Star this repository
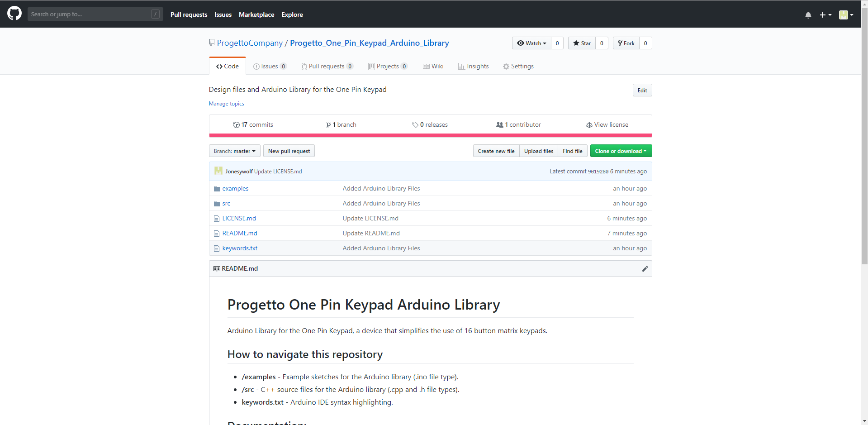Image resolution: width=868 pixels, height=425 pixels. point(582,43)
